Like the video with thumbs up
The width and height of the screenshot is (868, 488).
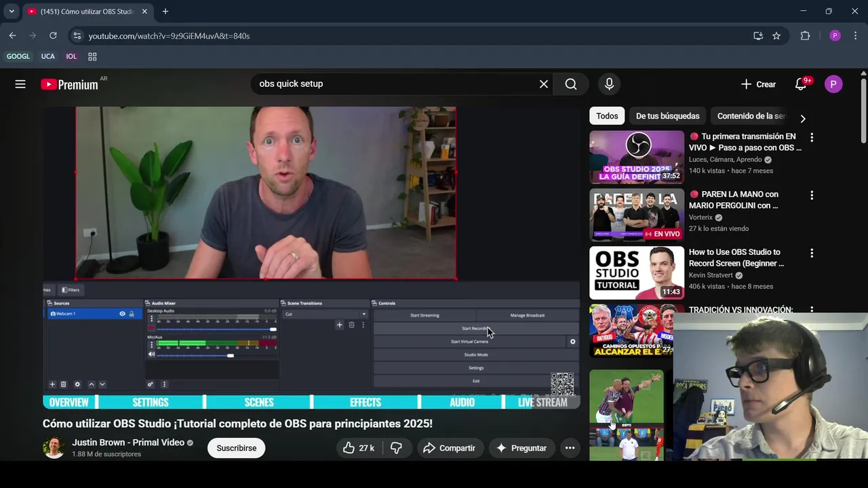(x=359, y=448)
